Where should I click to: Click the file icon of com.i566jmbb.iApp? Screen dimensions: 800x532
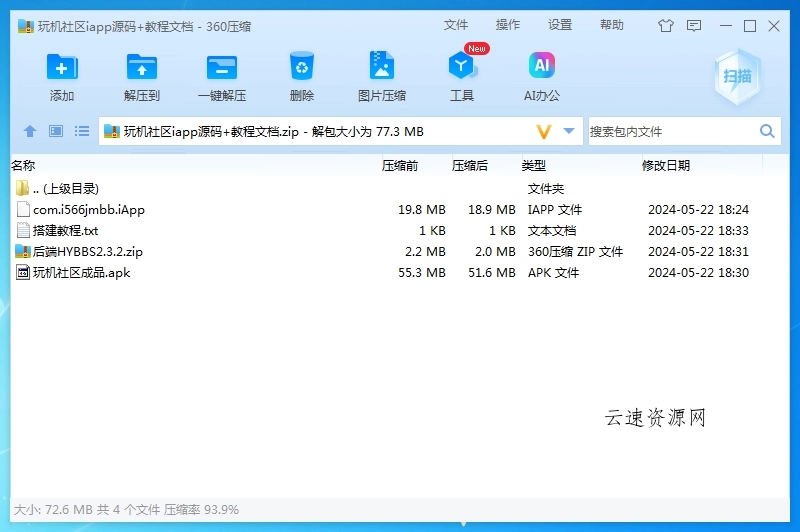tap(23, 209)
